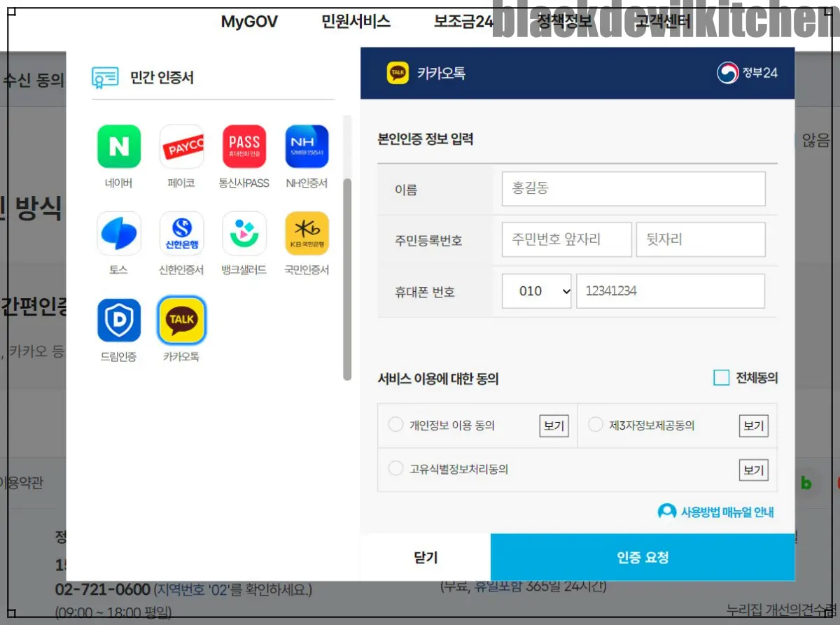Select the 제3자정보제공동의 radio button
Screen dimensions: 840x625
click(596, 425)
